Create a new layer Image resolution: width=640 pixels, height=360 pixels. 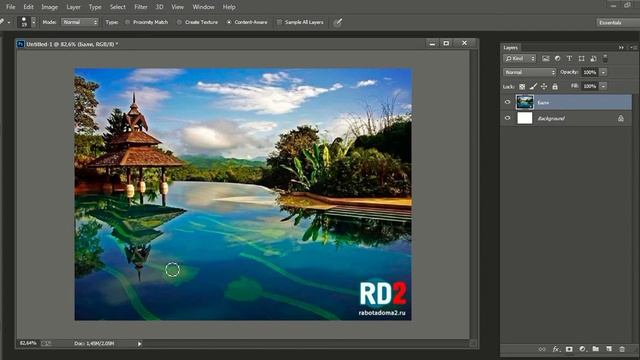(609, 349)
